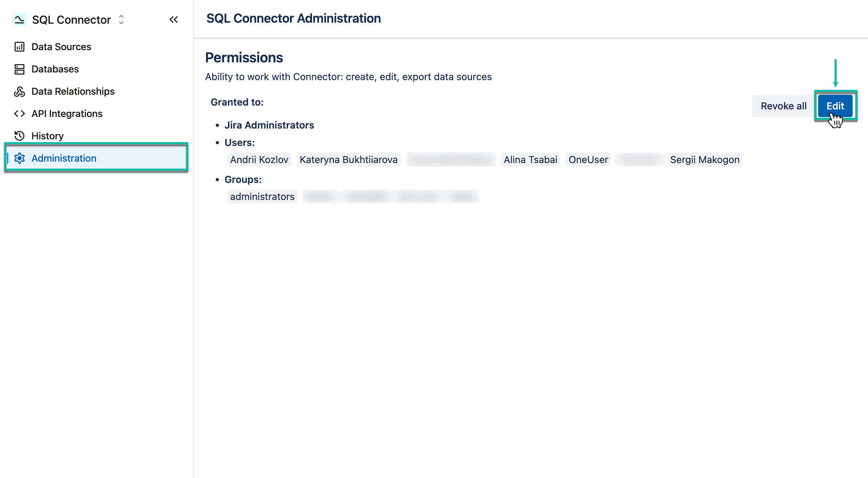Click the administrators group chip
The height and width of the screenshot is (478, 868).
[x=262, y=196]
